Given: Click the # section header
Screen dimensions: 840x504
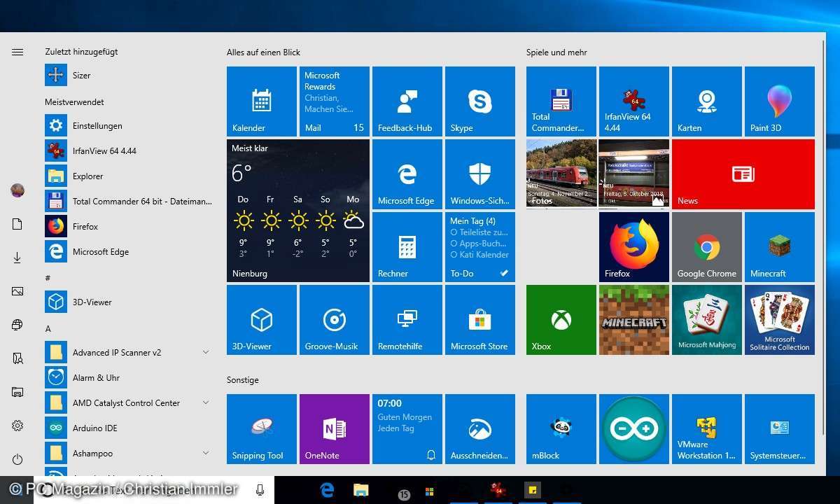Looking at the screenshot, I should click(48, 278).
